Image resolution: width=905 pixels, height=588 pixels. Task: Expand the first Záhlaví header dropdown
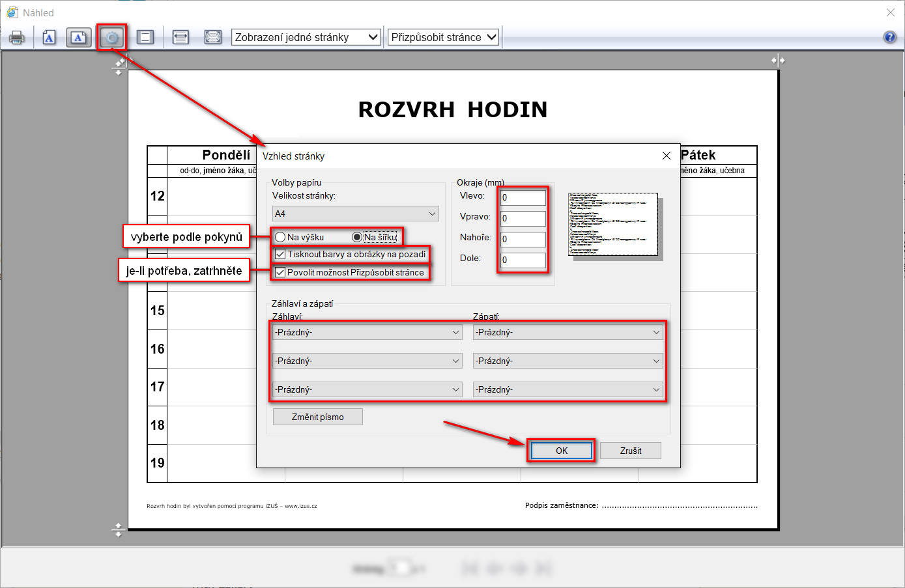[x=367, y=332]
